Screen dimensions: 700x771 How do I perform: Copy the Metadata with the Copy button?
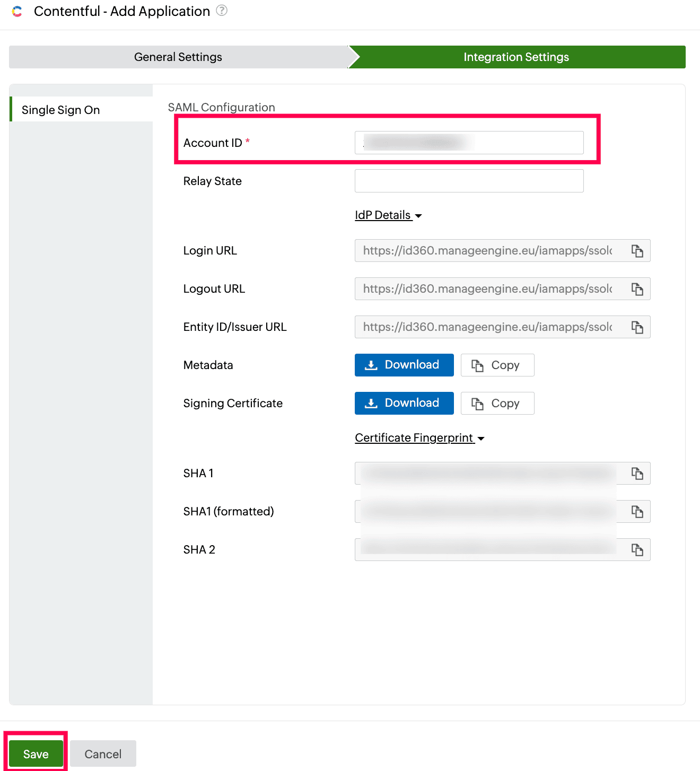click(x=497, y=365)
